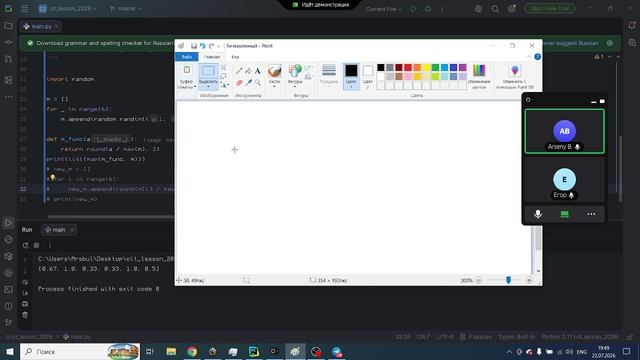Open PyCharm notifications bell

click(x=632, y=26)
